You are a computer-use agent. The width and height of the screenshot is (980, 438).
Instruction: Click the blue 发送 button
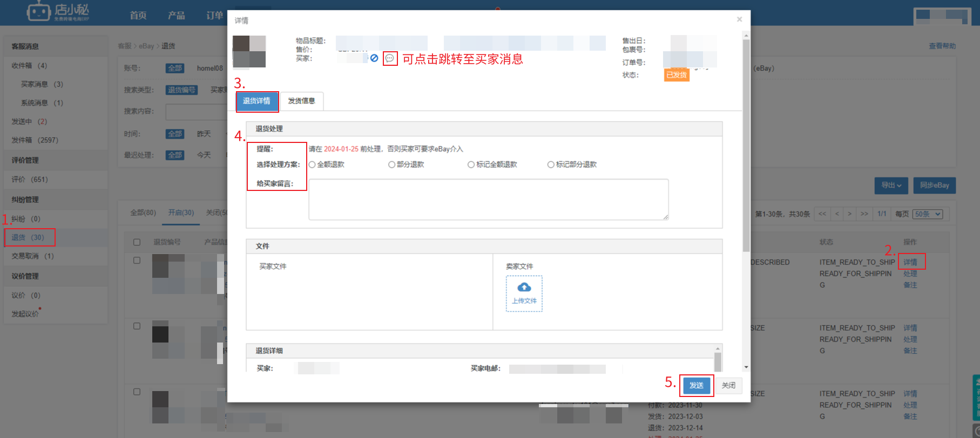(x=697, y=385)
